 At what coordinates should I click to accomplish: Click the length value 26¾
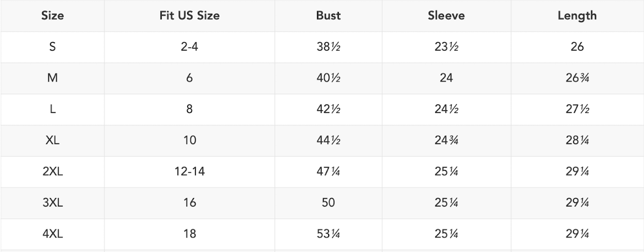[577, 79]
